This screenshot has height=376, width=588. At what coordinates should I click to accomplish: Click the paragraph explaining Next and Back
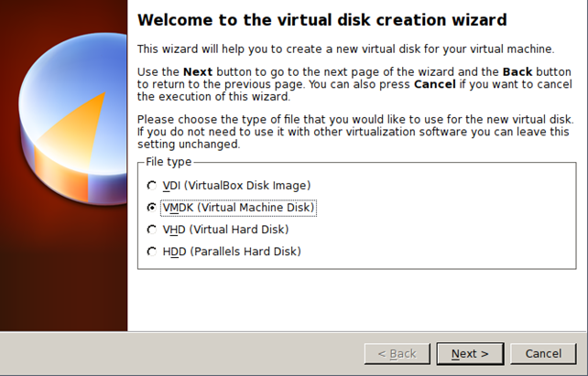pyautogui.click(x=355, y=83)
